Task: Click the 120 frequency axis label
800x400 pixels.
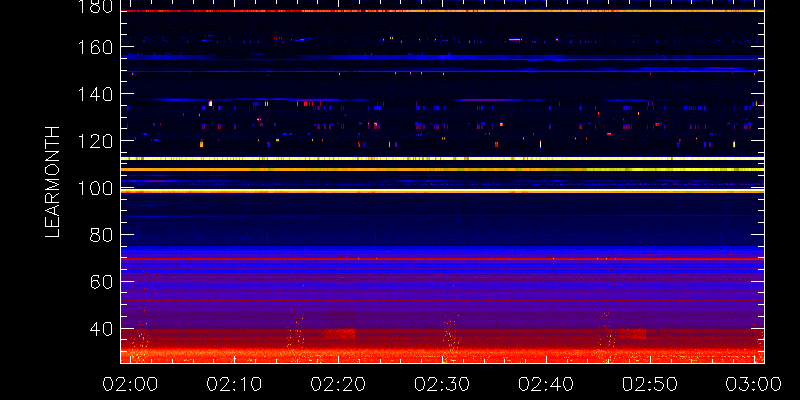Action: [x=96, y=141]
